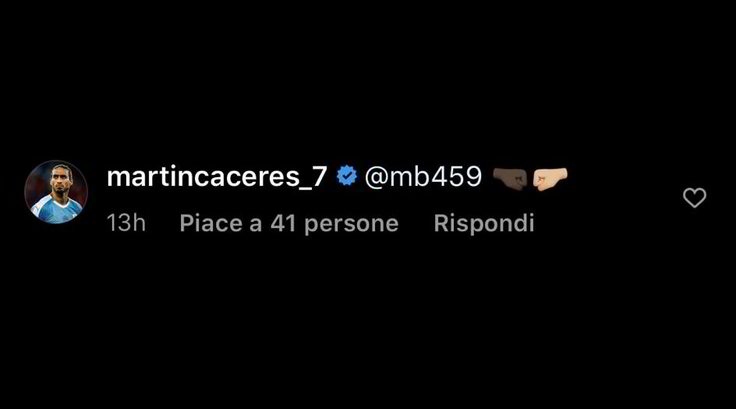The height and width of the screenshot is (409, 736).
Task: Reply to martincaceres_7's comment
Action: pyautogui.click(x=484, y=223)
